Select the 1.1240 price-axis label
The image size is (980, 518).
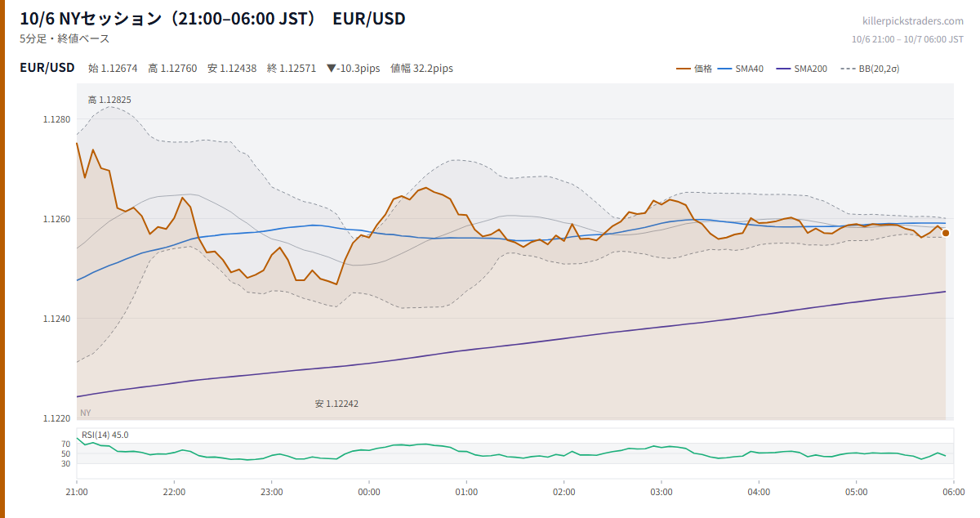point(57,319)
